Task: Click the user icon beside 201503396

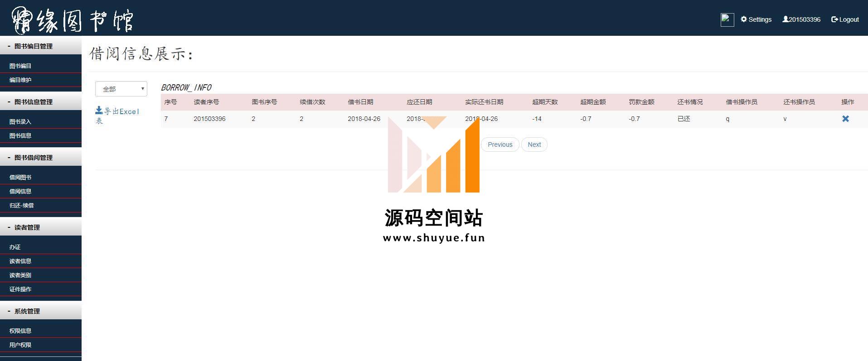Action: 786,19
